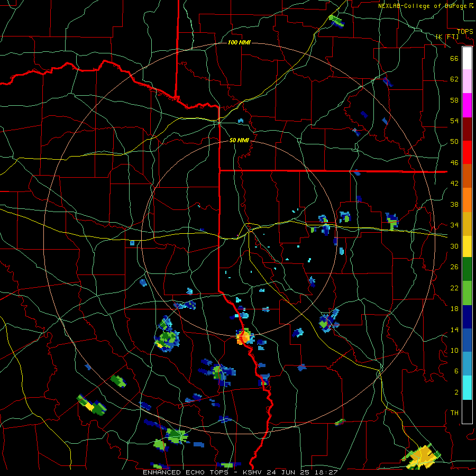Click the 38 value on the legend

454,204
